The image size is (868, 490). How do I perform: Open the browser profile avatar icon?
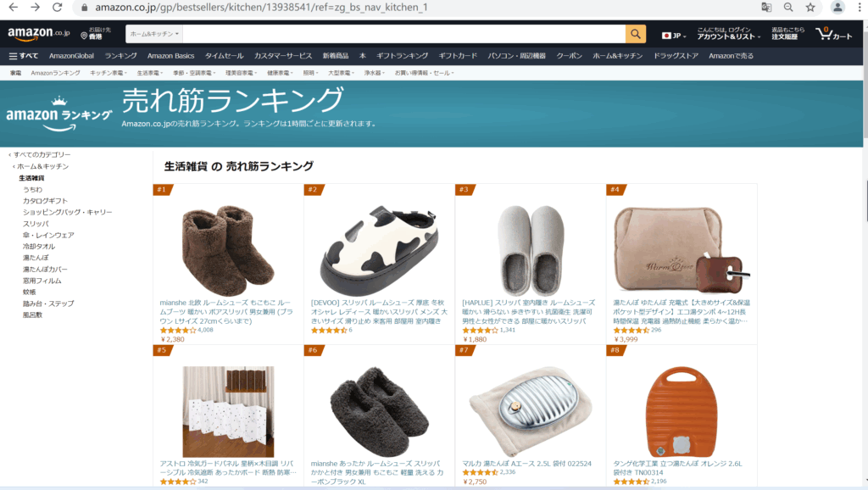[837, 7]
